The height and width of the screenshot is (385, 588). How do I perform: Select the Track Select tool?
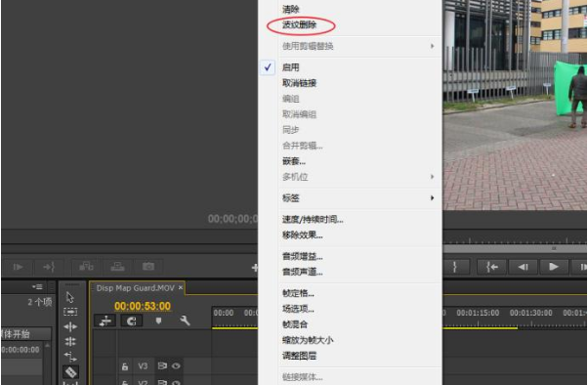coord(70,312)
